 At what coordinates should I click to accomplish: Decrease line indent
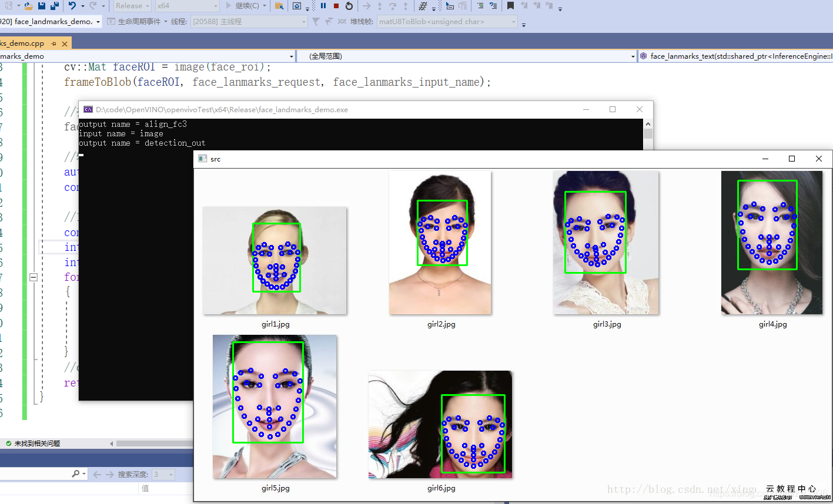[x=480, y=6]
